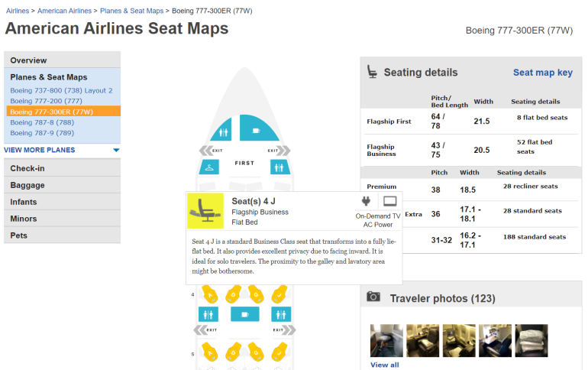
Task: Click the galley icon below row 4
Action: point(244,314)
